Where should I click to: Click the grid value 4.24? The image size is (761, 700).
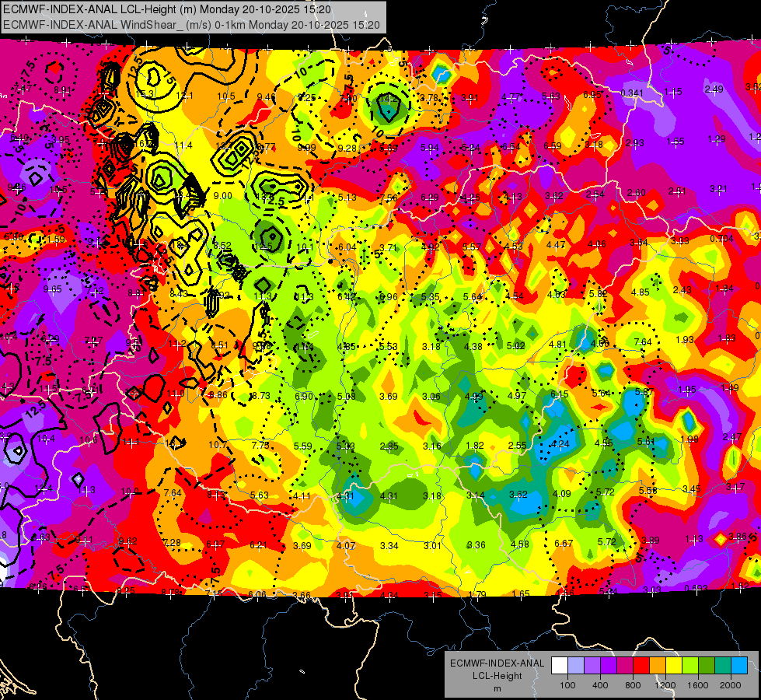tap(560, 443)
